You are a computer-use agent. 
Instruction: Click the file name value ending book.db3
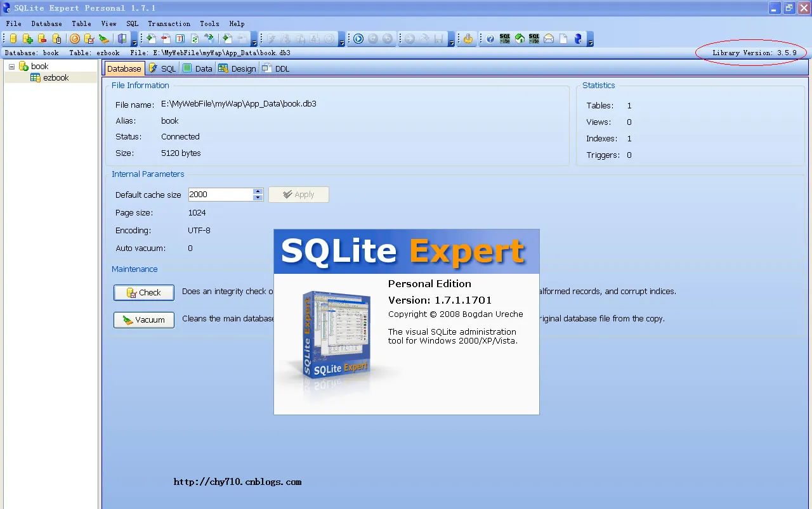pos(239,104)
